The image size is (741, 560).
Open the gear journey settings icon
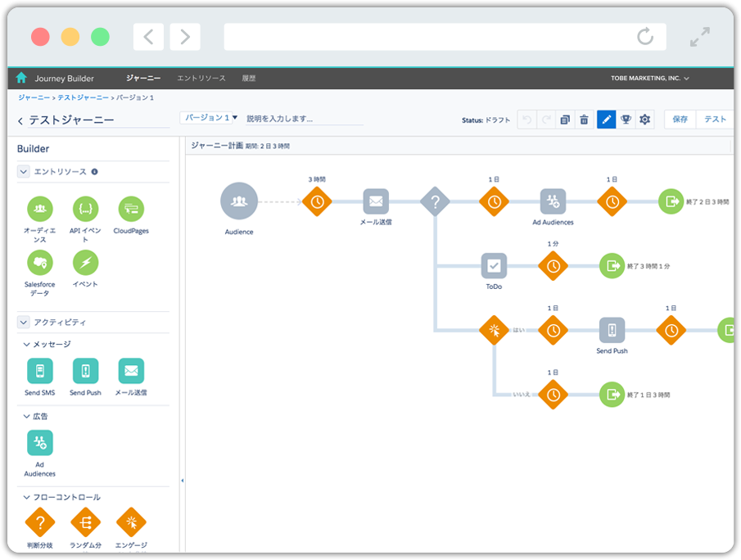tap(645, 120)
